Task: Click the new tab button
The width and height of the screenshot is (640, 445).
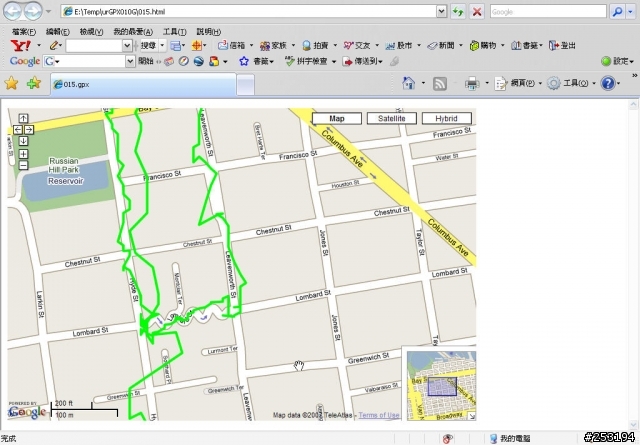Action: (x=245, y=85)
